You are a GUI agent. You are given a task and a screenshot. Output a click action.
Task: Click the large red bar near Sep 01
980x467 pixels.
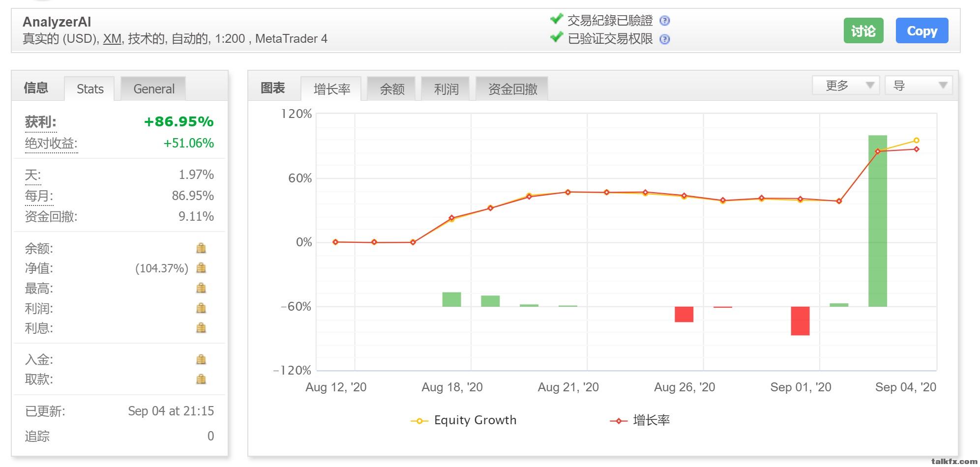pos(800,321)
